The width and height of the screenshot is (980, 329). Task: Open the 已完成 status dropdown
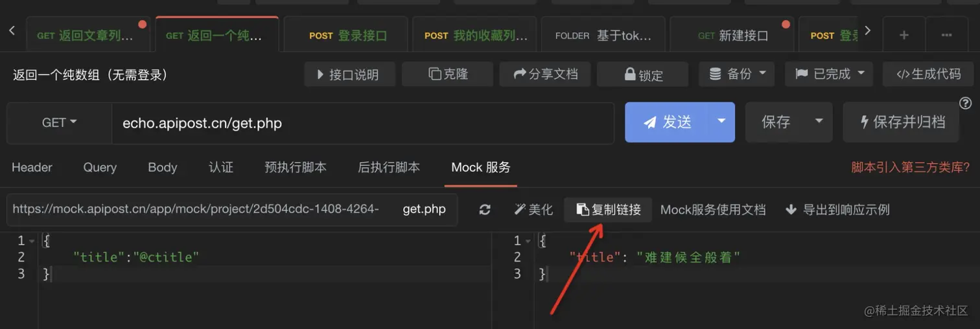(x=828, y=74)
